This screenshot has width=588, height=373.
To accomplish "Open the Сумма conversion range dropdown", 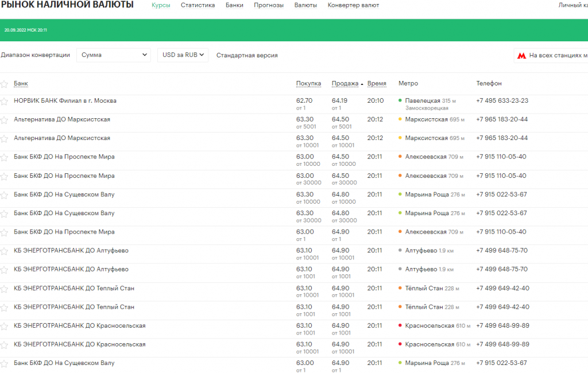I will [114, 55].
